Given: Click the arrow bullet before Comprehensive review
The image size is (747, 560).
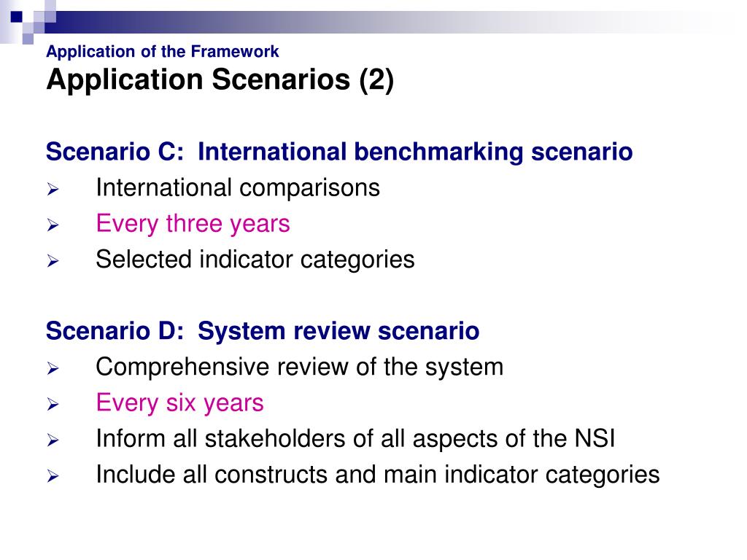Looking at the screenshot, I should click(x=53, y=368).
